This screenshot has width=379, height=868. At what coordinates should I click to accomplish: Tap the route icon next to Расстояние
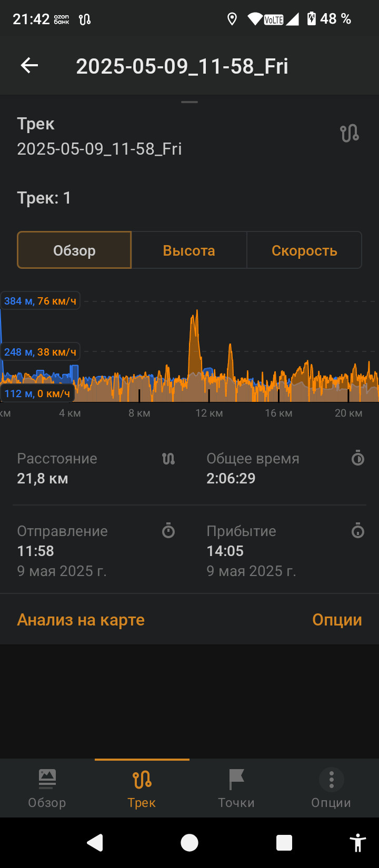pos(168,459)
